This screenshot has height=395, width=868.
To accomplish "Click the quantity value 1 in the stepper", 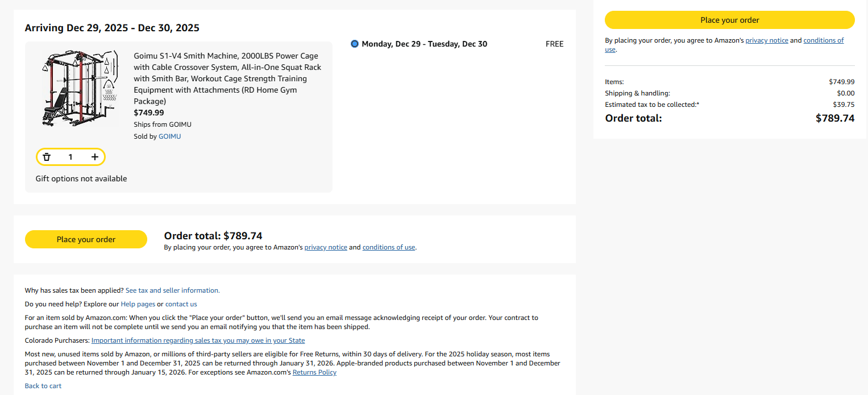I will click(x=70, y=157).
